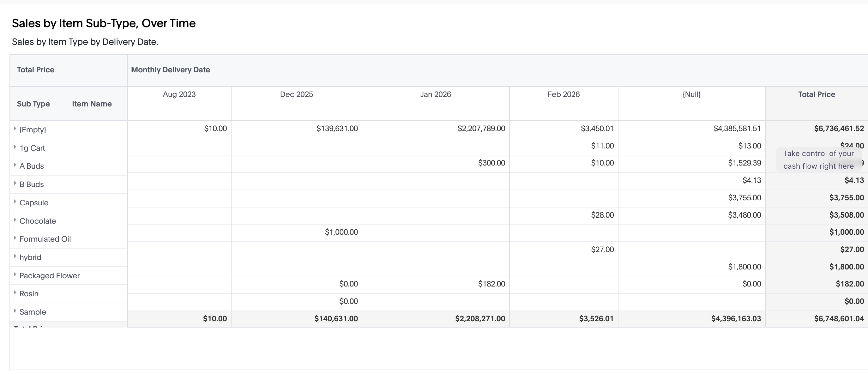Expand the hybrid sub type row
868x374 pixels.
[x=15, y=256]
